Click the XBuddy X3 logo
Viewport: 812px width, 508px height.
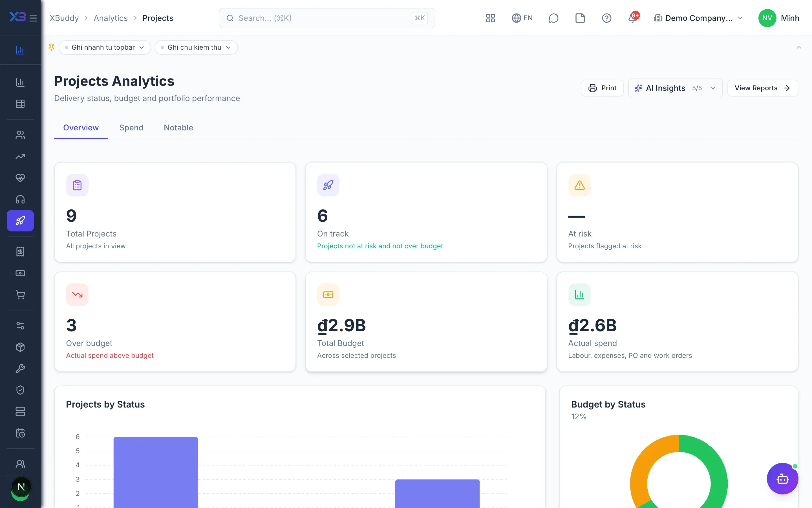17,17
